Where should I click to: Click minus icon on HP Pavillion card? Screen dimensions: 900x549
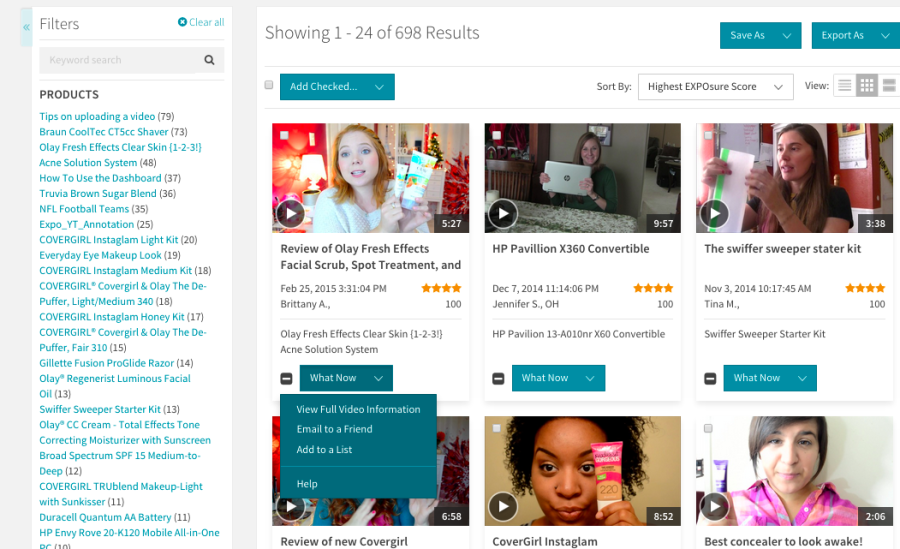tap(498, 378)
